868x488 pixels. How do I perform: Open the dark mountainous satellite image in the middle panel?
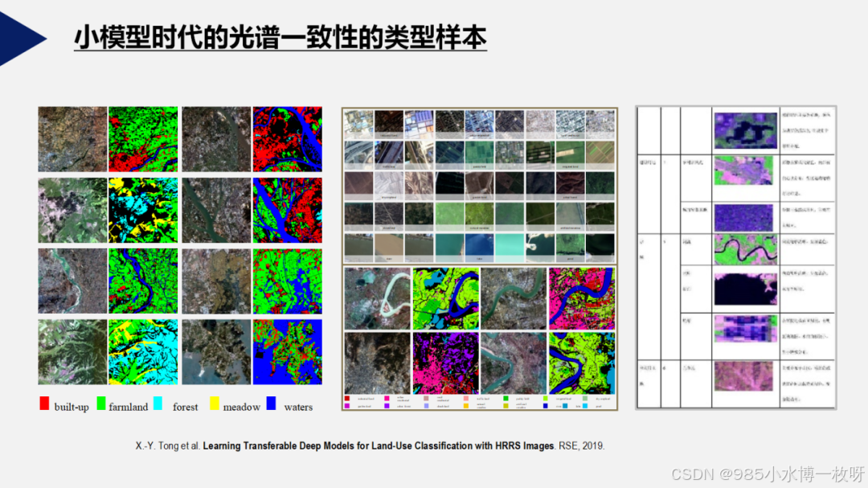tap(378, 363)
